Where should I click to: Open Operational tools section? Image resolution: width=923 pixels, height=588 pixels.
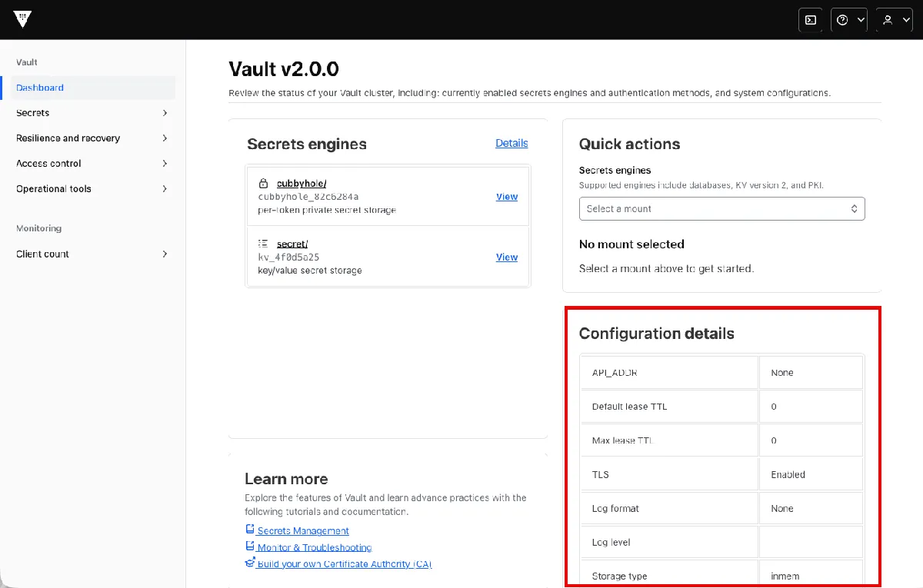92,189
